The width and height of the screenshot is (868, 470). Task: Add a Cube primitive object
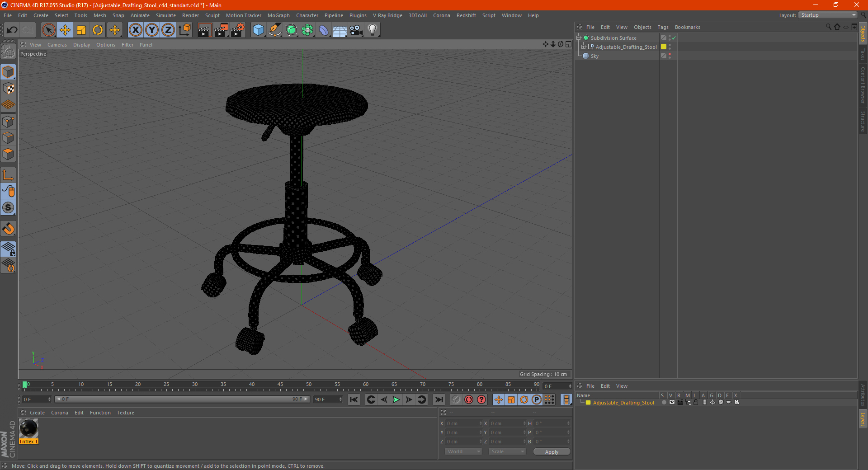click(258, 30)
